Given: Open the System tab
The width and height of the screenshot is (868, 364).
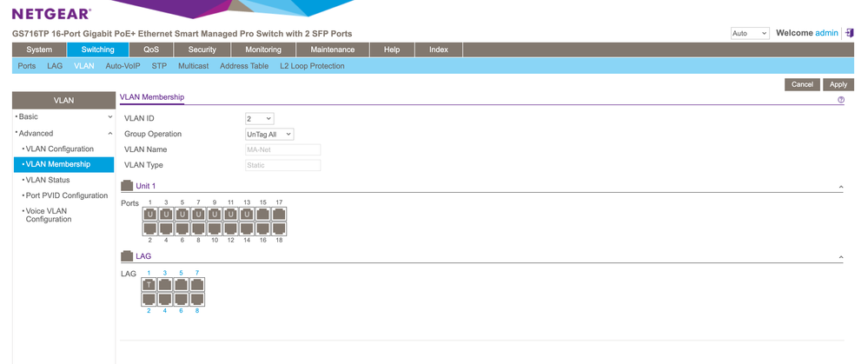Looking at the screenshot, I should [39, 50].
